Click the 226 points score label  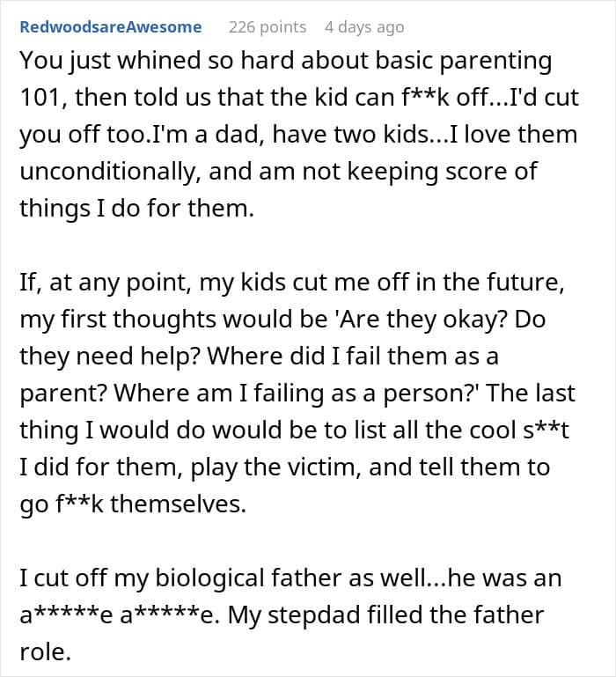(268, 27)
